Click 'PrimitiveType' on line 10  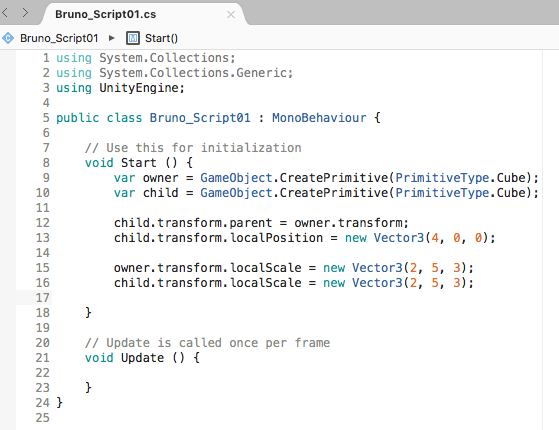(442, 193)
